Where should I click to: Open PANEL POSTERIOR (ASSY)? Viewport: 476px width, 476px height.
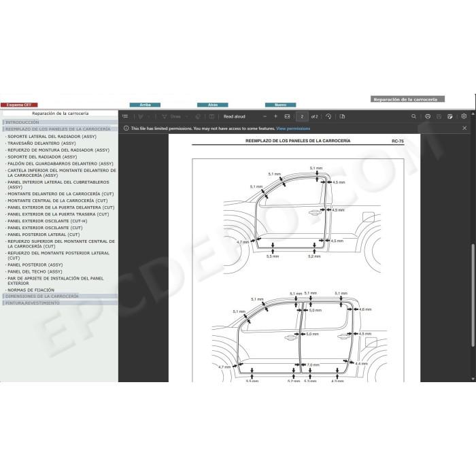pos(35,265)
